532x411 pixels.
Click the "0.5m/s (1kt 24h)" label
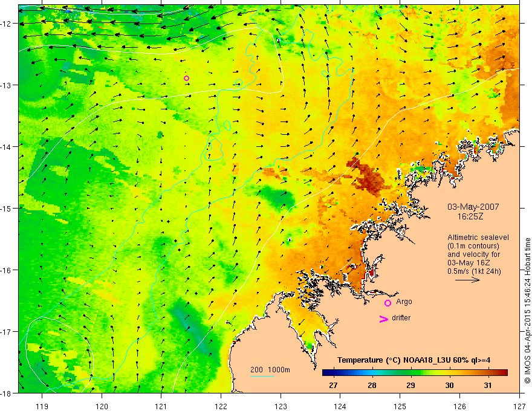(474, 271)
